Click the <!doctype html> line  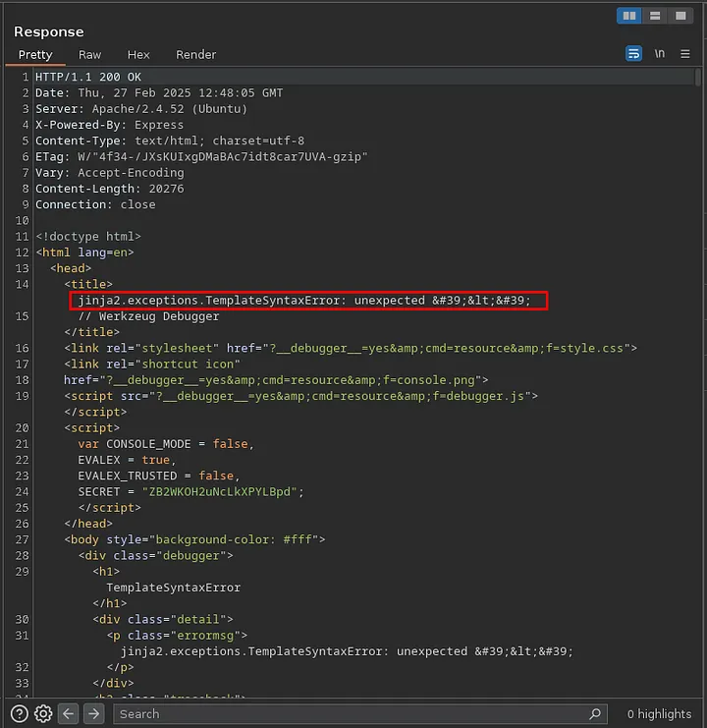[x=88, y=237]
